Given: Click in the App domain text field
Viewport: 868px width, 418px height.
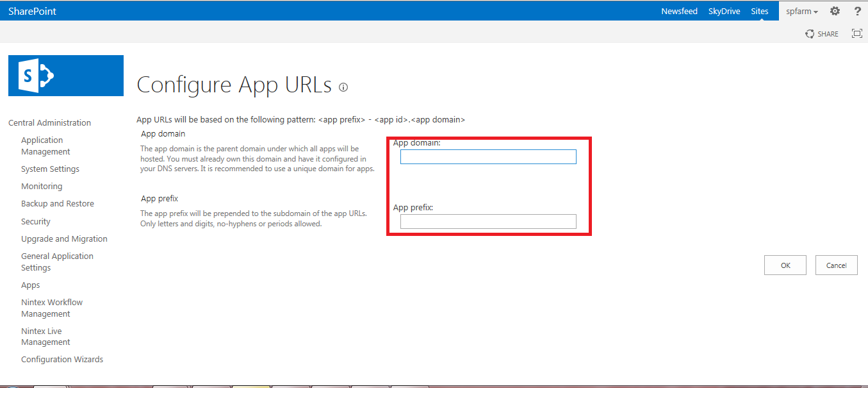Looking at the screenshot, I should coord(488,156).
